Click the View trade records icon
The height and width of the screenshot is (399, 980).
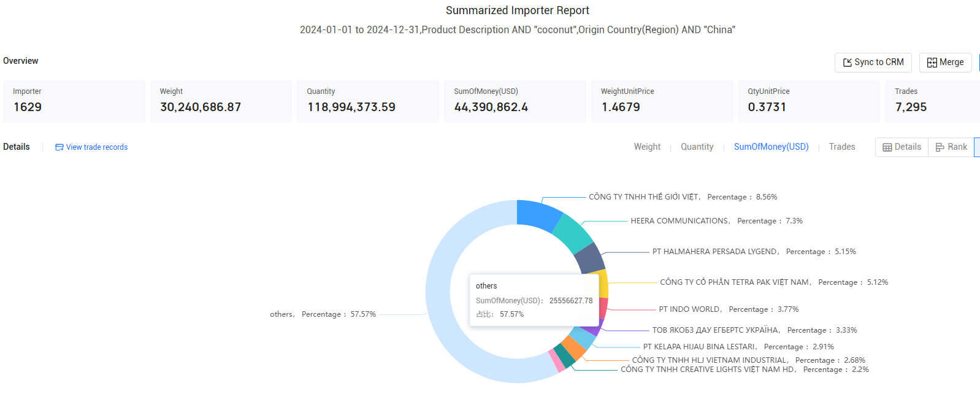(x=59, y=147)
